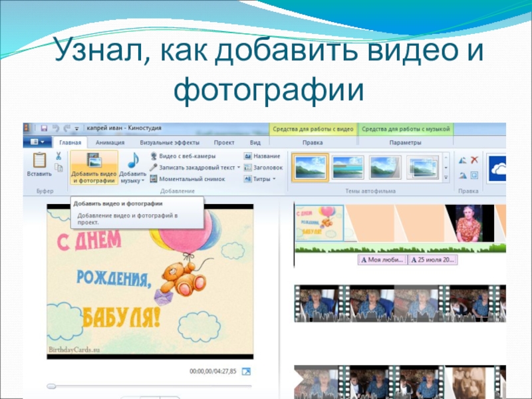Click the Undo arrow in title bar
The image size is (532, 399).
point(56,128)
